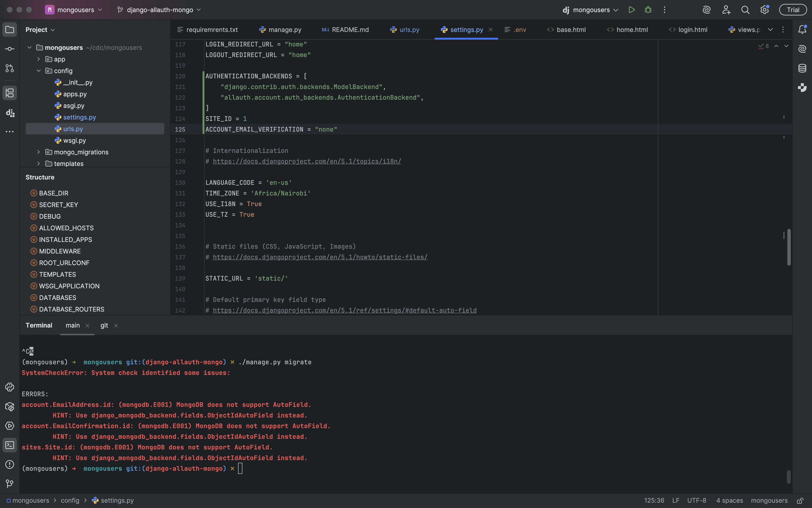Open the Python Console tool icon
The image size is (812, 508).
click(x=10, y=387)
